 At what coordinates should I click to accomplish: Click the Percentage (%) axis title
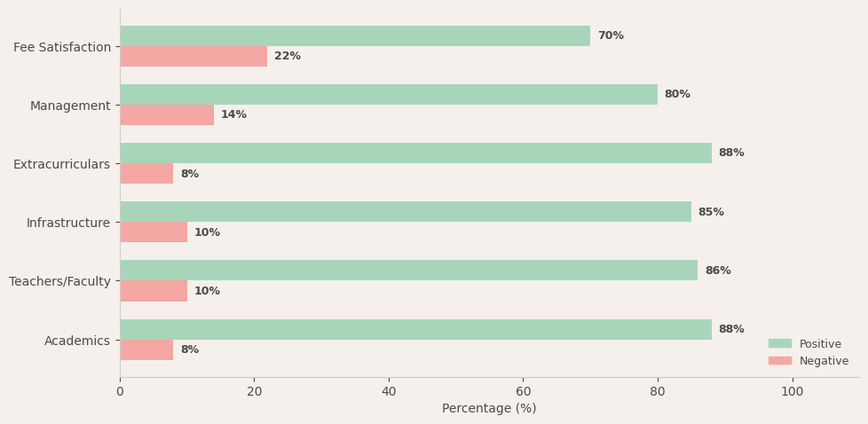489,409
